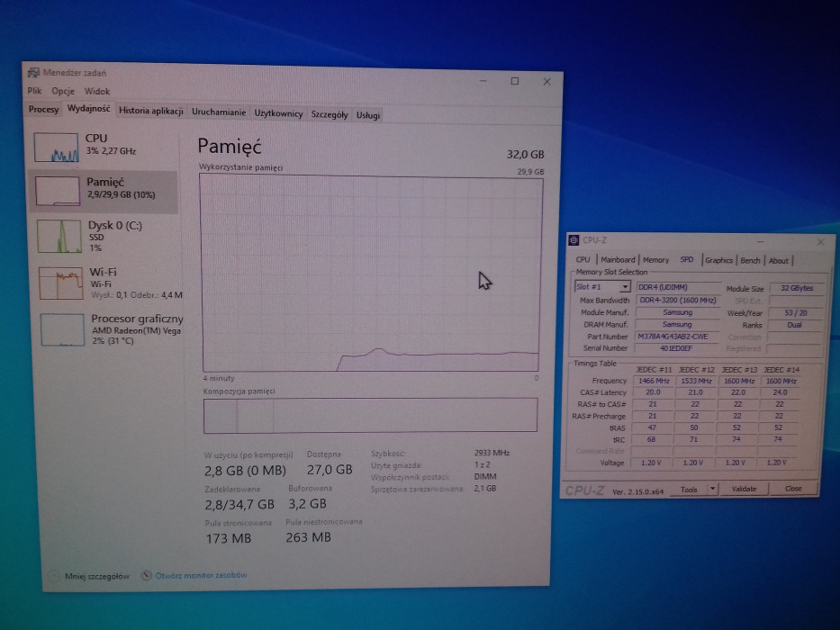The width and height of the screenshot is (840, 630).
Task: Minimize the Task Manager window
Action: coord(483,80)
